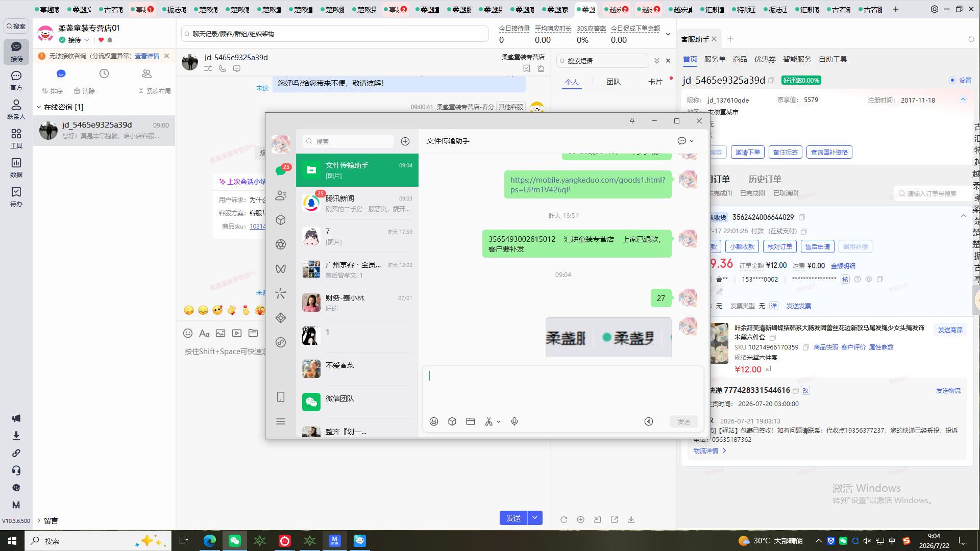Open the 接待 reception sidebar icon
The width and height of the screenshot is (980, 551).
[16, 52]
